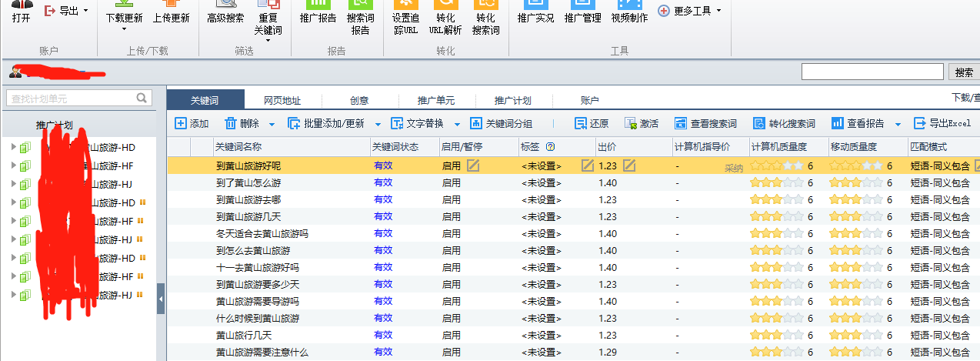Viewport: 980px width, 361px height.
Task: Open 查看搜索词 search terms viewer
Action: click(x=681, y=124)
